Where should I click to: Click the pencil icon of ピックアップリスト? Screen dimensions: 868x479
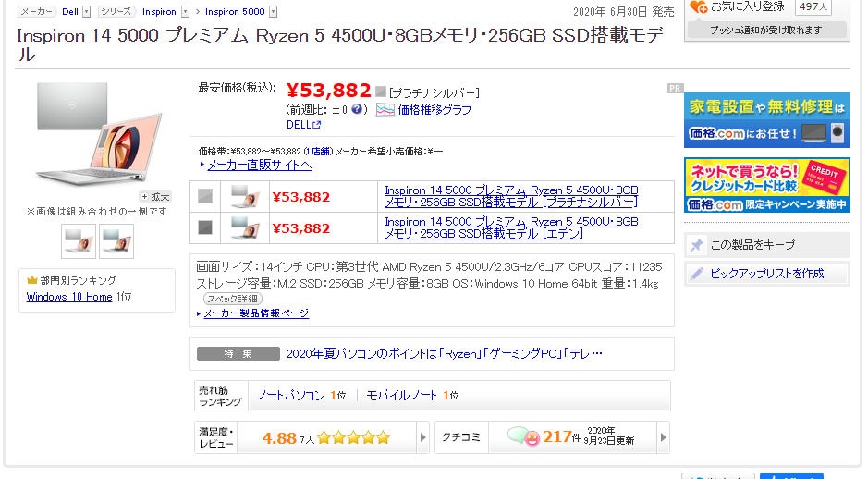click(x=697, y=274)
